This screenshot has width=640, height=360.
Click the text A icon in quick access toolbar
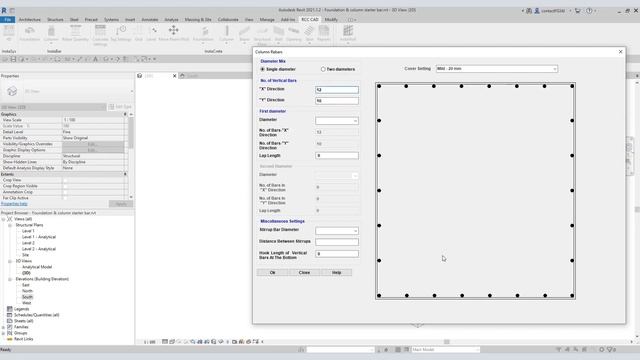pyautogui.click(x=96, y=59)
